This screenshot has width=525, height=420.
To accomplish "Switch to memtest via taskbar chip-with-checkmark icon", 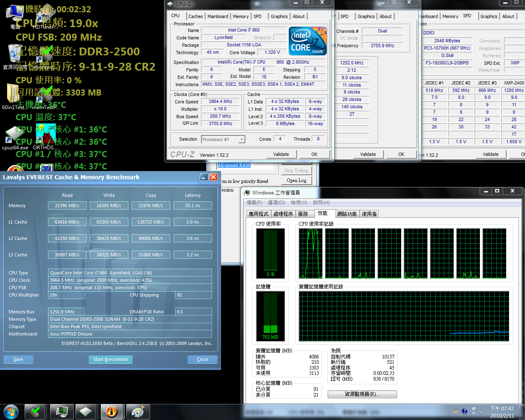I will coord(34,411).
